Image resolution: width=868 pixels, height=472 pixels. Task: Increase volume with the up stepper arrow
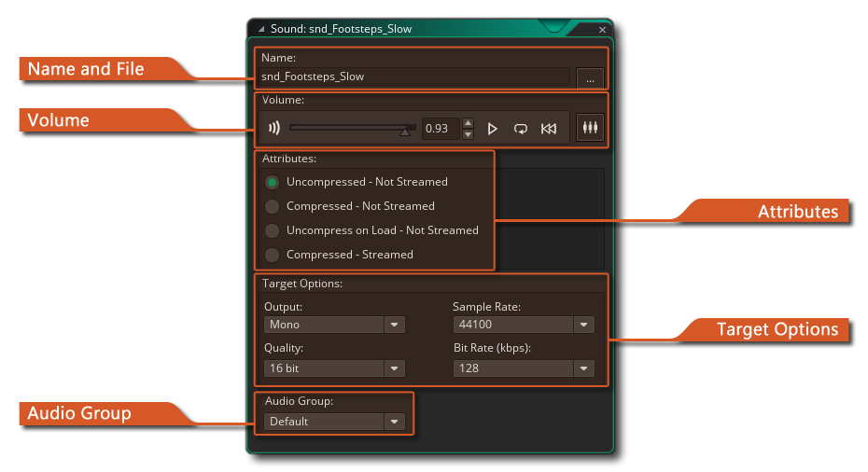click(x=469, y=123)
